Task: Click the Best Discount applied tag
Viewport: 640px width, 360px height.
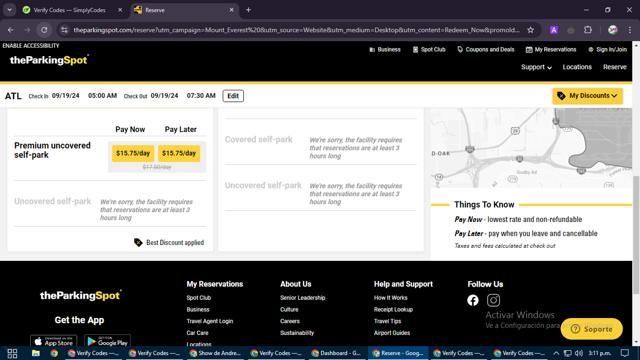Action: tap(169, 242)
